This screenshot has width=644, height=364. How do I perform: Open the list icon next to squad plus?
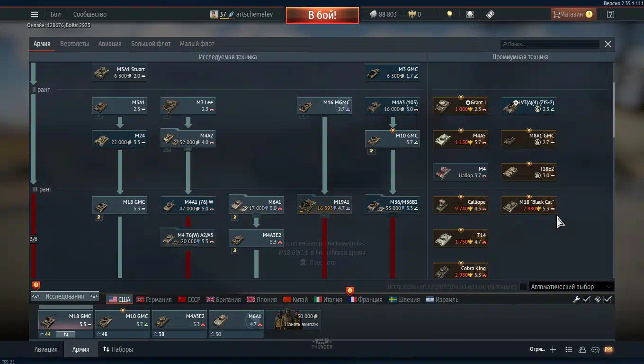click(569, 350)
